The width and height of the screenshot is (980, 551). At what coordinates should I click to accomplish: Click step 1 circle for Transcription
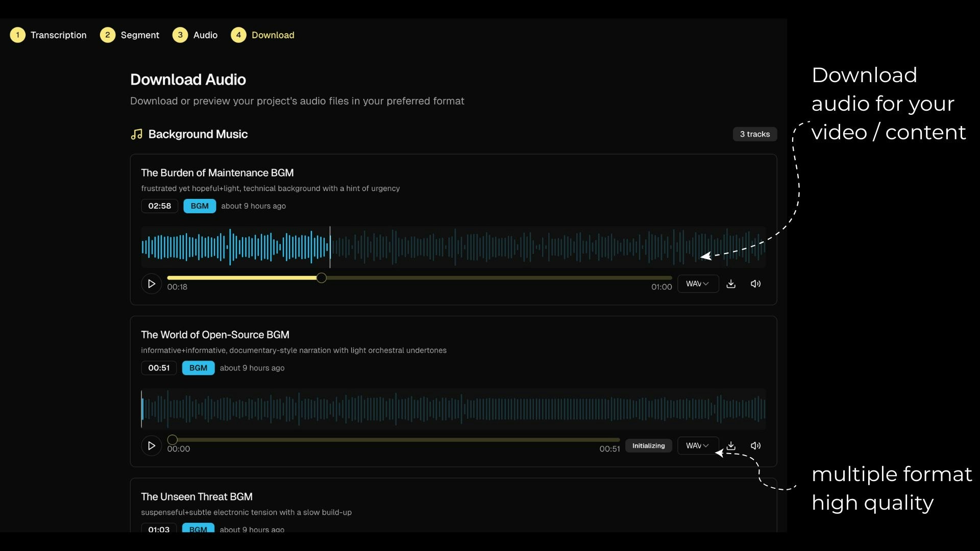click(x=18, y=35)
